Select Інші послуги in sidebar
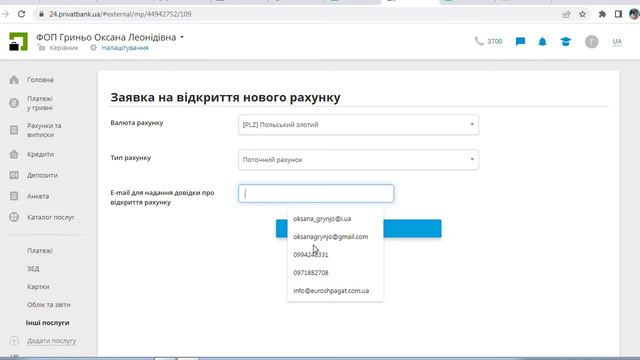Viewport: 640px width, 360px height. (47, 322)
